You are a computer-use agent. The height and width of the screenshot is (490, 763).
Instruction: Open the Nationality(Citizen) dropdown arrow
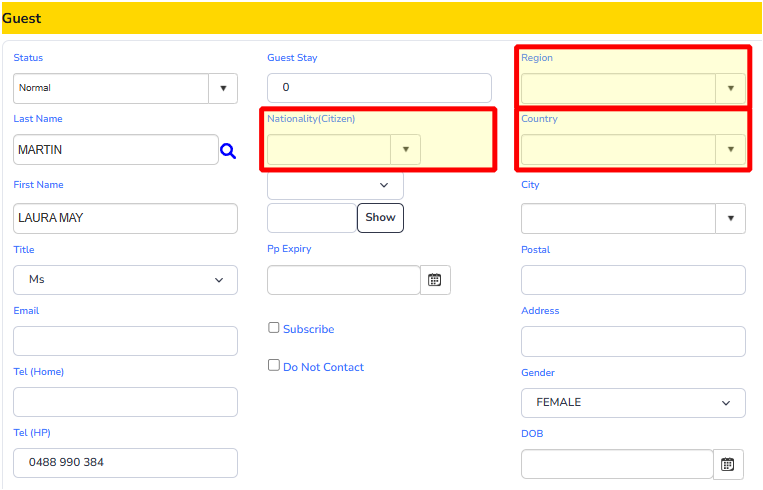(405, 149)
